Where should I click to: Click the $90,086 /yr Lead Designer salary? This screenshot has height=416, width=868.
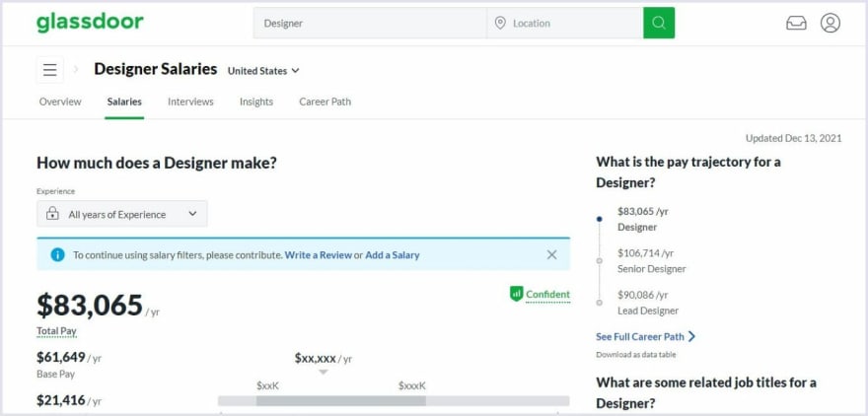point(643,295)
